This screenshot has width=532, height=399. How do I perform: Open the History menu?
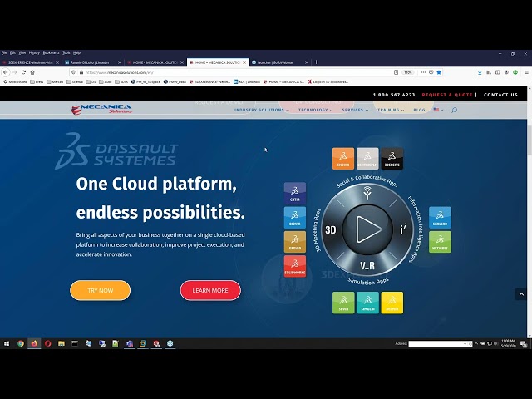point(34,52)
